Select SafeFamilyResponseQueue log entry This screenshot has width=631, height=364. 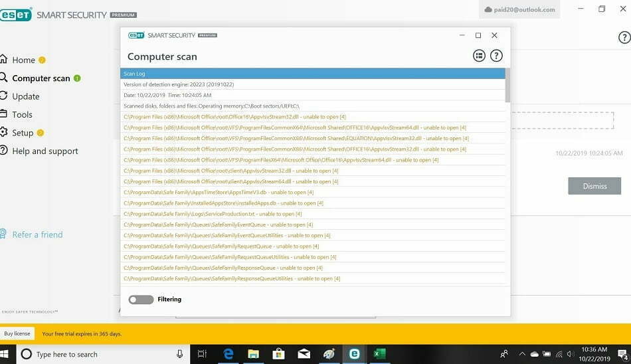coord(313,268)
